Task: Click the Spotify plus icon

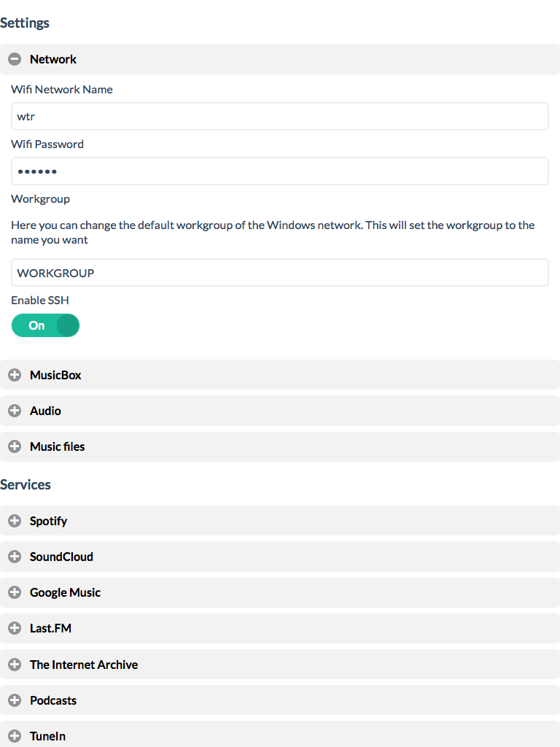Action: pyautogui.click(x=15, y=521)
